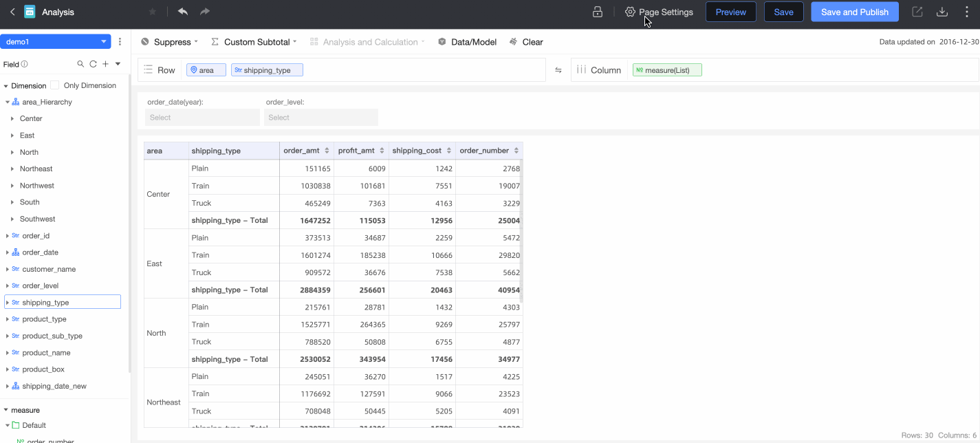Open the Custom Subtotal menu
Screen dimensions: 980x443
tap(254, 42)
